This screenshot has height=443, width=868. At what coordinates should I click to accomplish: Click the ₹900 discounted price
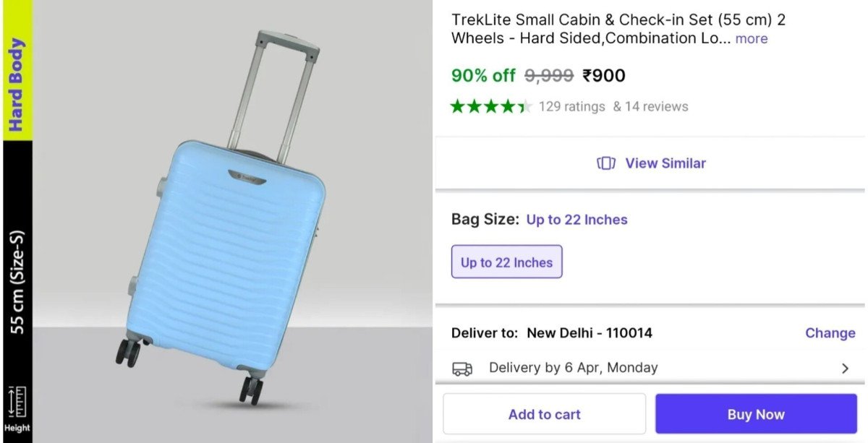(x=604, y=76)
